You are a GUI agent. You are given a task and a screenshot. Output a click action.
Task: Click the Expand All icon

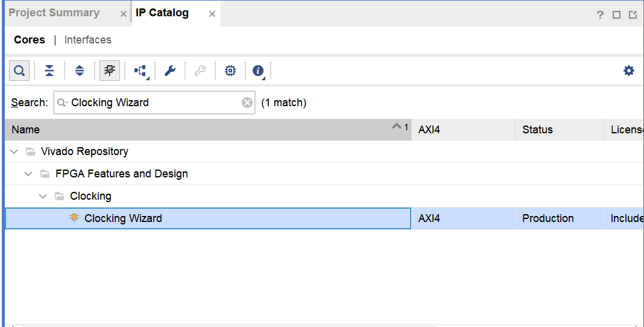click(80, 71)
